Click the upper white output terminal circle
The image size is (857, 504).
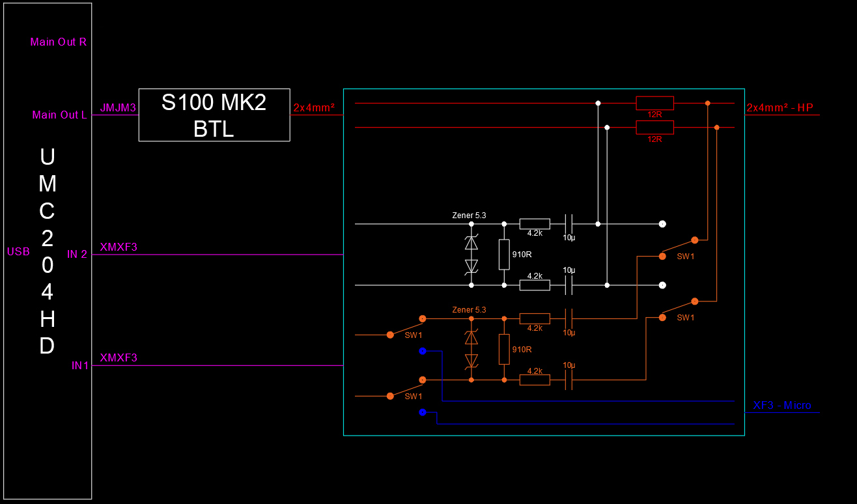[x=662, y=224]
